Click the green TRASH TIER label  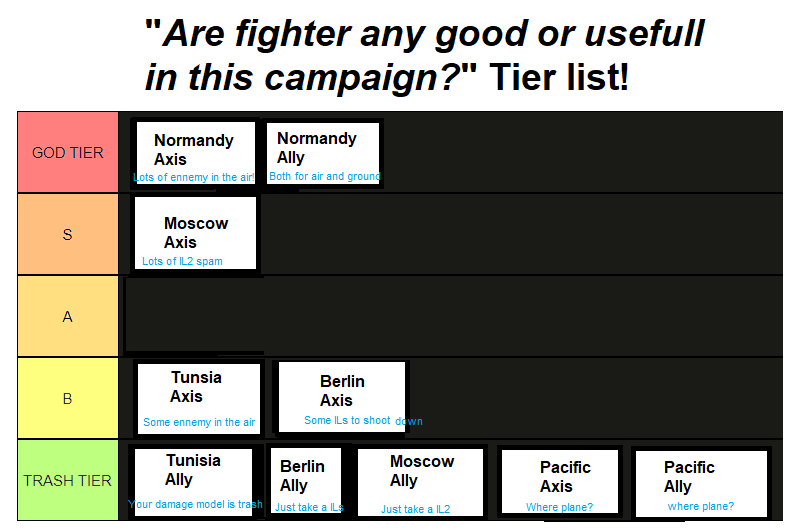pyautogui.click(x=68, y=480)
